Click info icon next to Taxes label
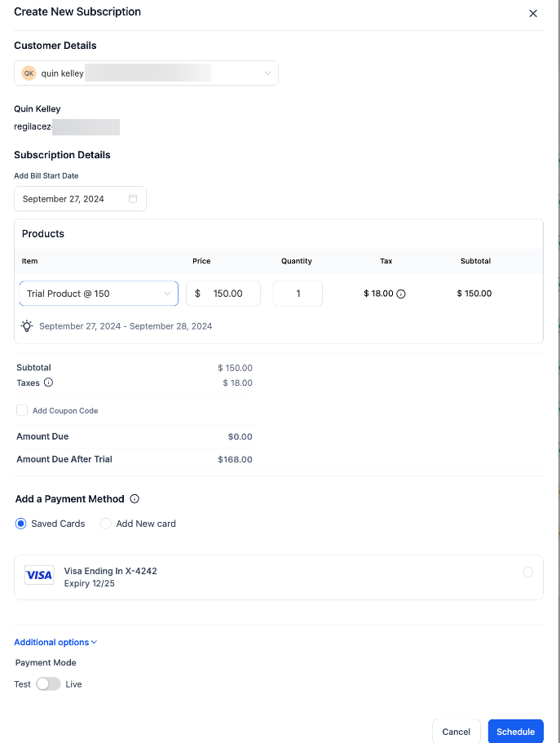The height and width of the screenshot is (743, 560). (x=48, y=383)
